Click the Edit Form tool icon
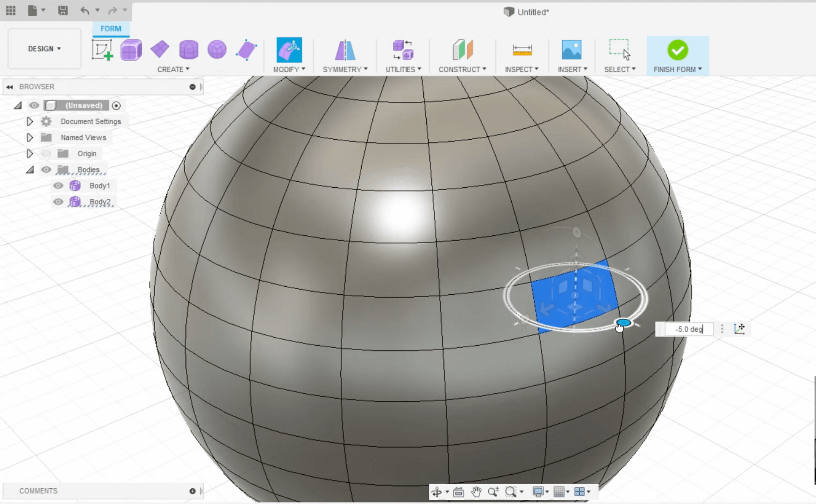 pyautogui.click(x=289, y=50)
